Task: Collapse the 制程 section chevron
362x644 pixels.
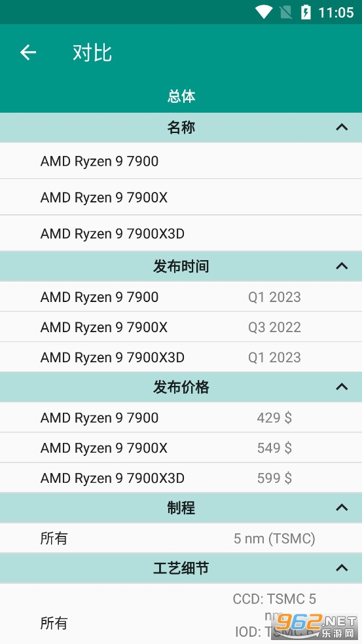Action: (342, 508)
